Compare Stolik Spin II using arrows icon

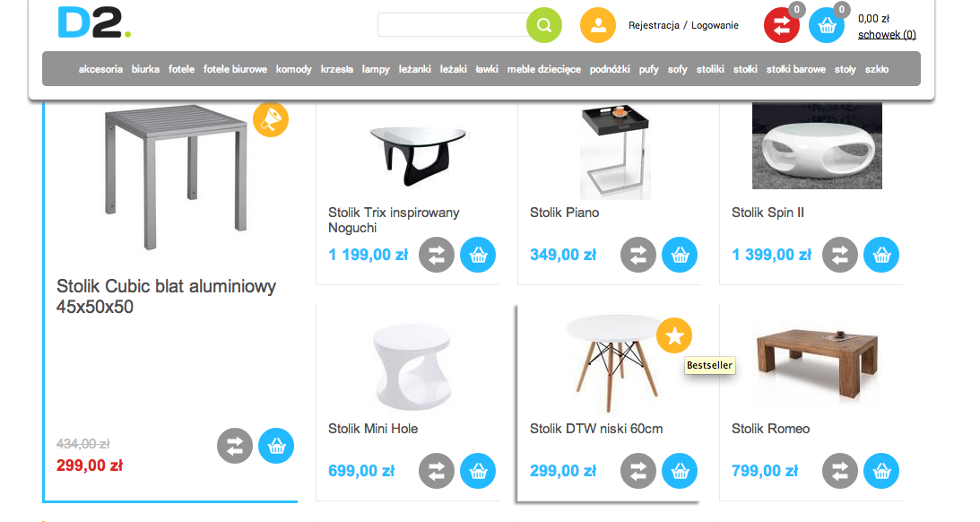pos(840,255)
